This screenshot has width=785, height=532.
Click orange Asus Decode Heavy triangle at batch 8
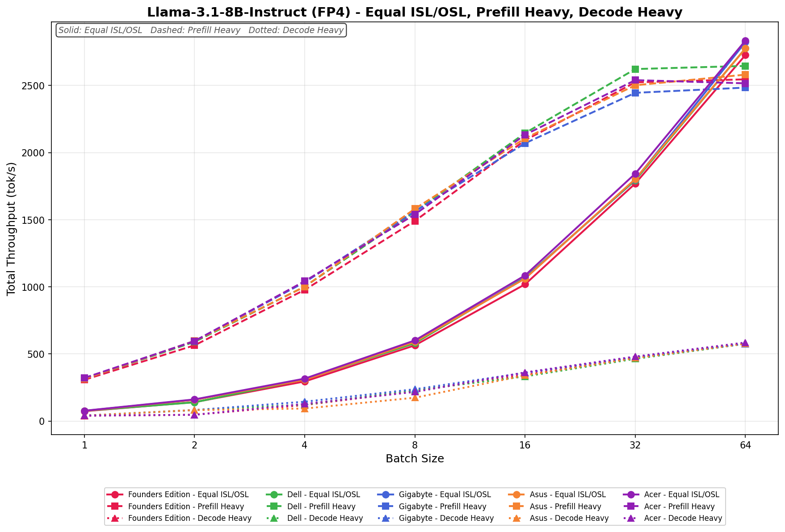point(415,398)
